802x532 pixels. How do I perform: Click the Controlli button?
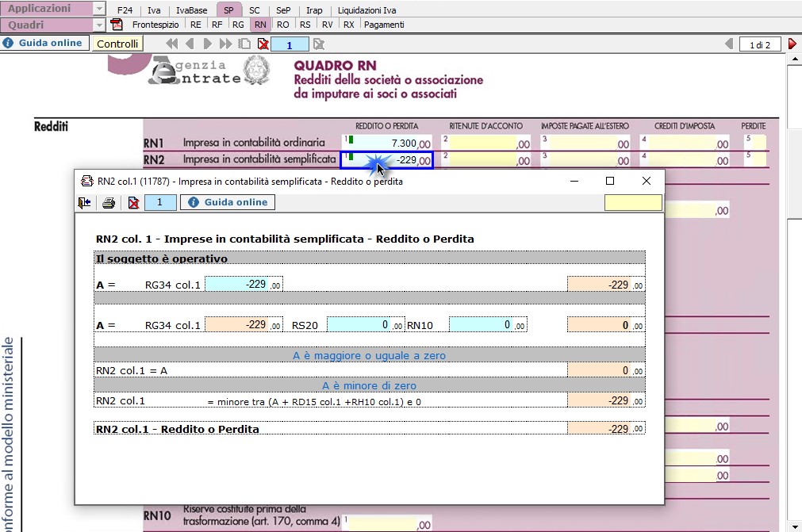click(x=117, y=44)
